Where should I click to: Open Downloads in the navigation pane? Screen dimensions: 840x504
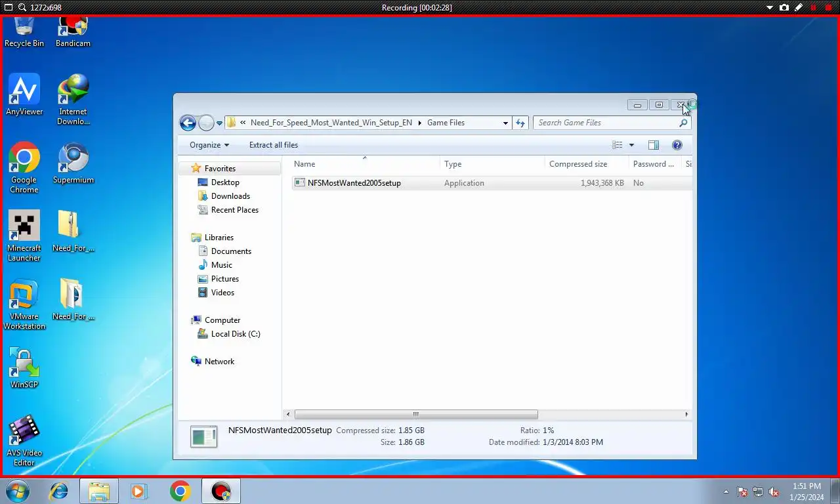tap(230, 196)
